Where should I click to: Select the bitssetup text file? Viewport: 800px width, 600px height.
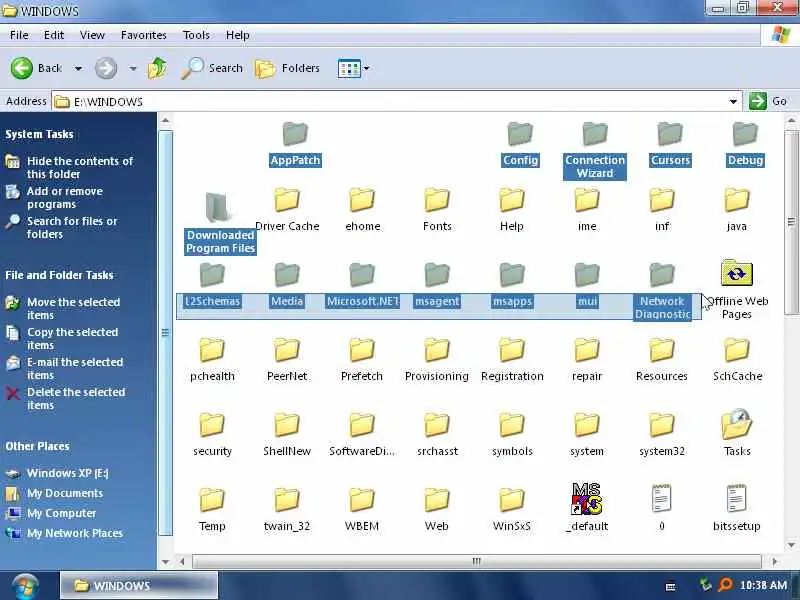tap(737, 508)
